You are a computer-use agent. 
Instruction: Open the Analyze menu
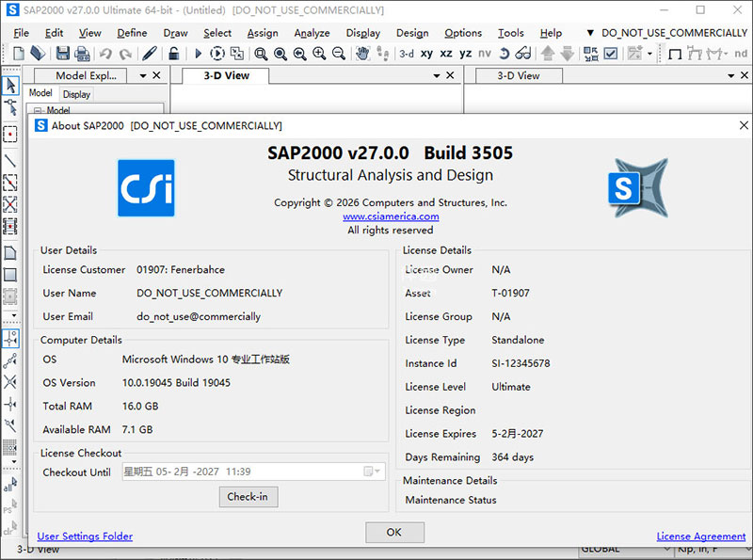pos(312,33)
